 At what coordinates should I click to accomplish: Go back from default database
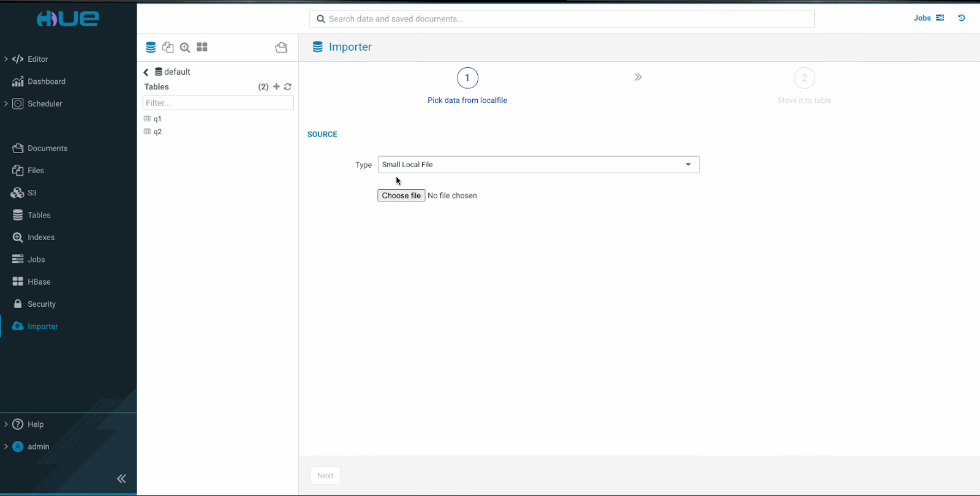[146, 72]
